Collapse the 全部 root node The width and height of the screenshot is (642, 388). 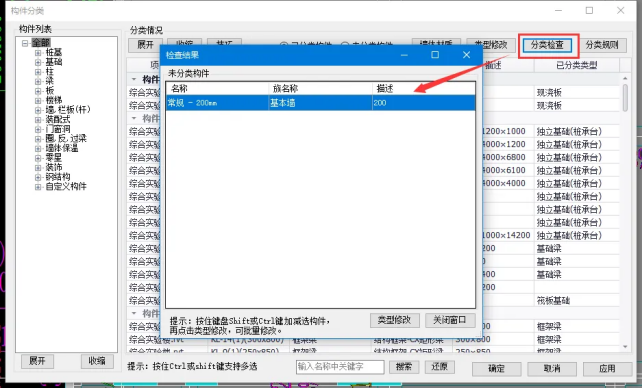(25, 43)
